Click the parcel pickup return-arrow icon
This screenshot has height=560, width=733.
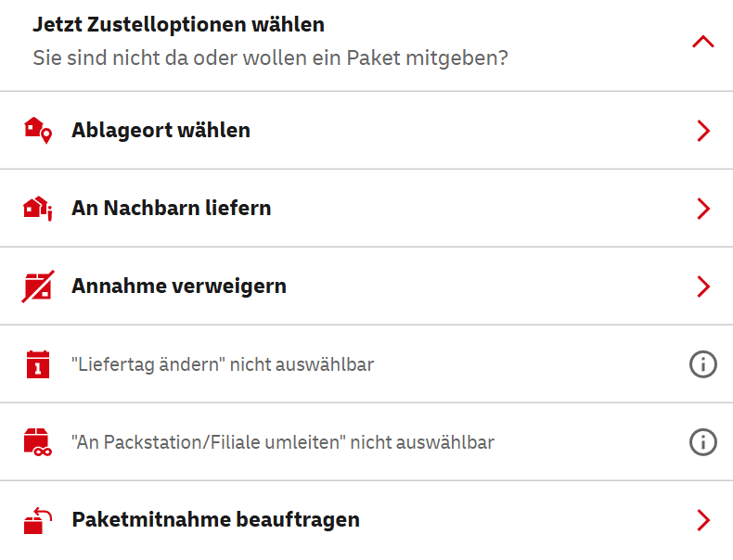tap(37, 520)
